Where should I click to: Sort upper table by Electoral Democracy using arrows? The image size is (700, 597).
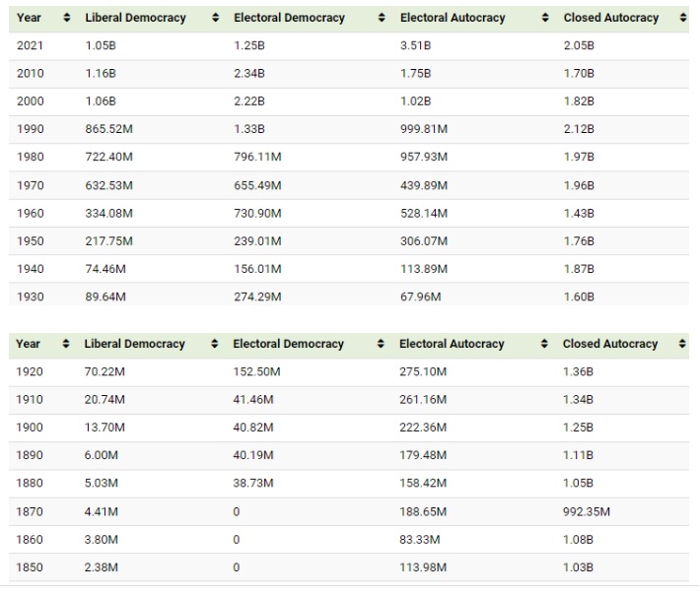383,18
